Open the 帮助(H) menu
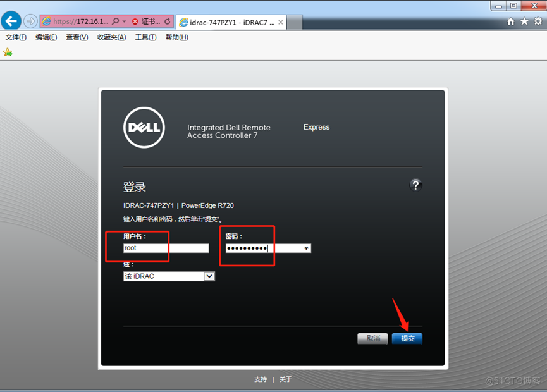This screenshot has height=392, width=547. [x=176, y=37]
